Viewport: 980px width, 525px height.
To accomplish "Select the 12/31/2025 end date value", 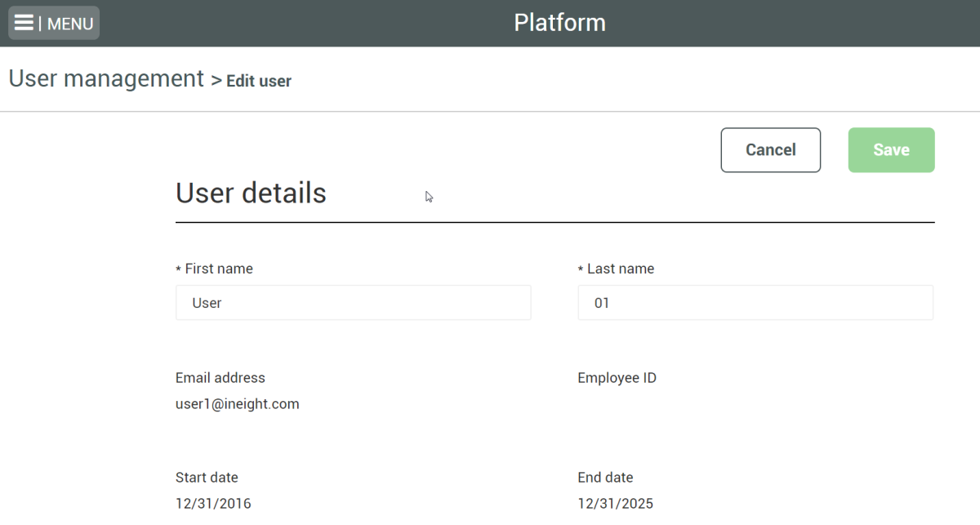I will [615, 504].
